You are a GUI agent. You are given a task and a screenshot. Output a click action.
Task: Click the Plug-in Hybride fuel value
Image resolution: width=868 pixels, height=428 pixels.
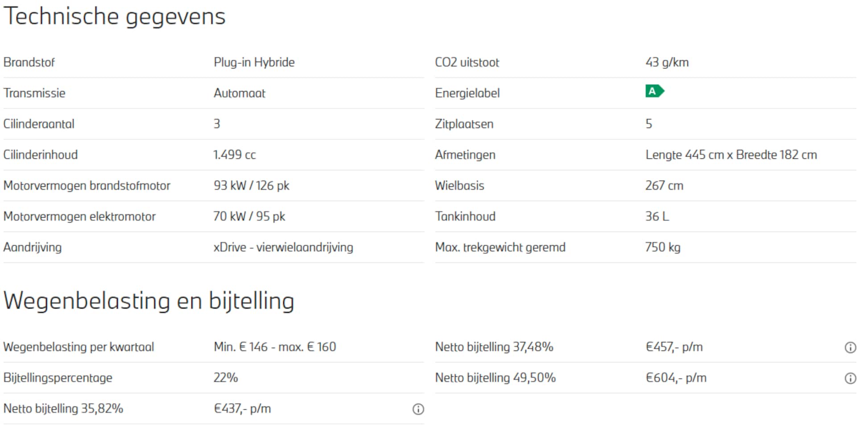click(x=254, y=62)
